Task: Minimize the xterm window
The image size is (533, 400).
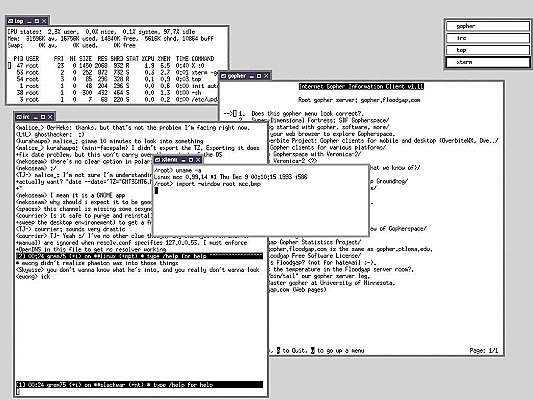Action: tap(183, 160)
